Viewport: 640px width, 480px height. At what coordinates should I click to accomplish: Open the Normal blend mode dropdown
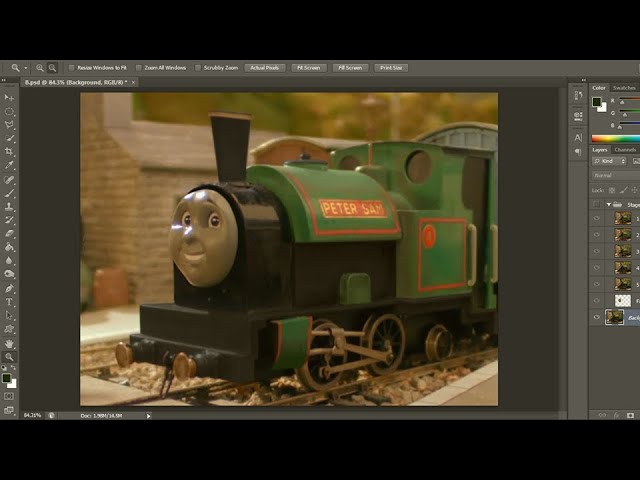(x=616, y=176)
